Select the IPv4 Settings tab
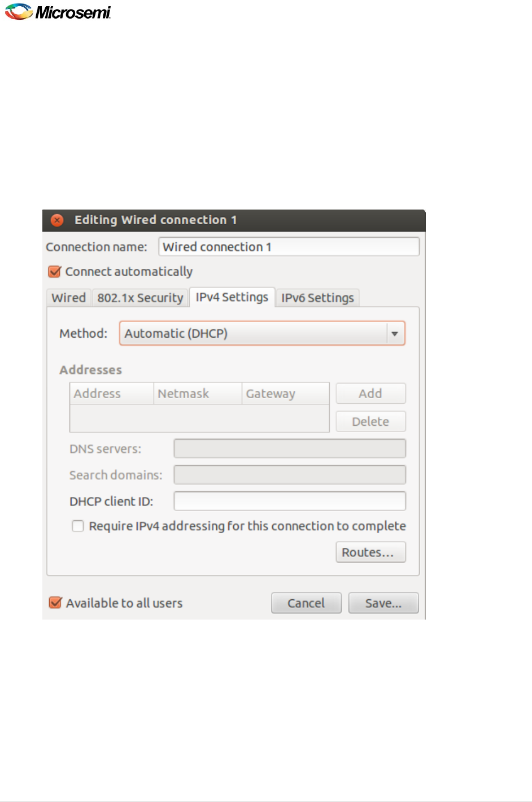This screenshot has width=532, height=802. (x=232, y=297)
